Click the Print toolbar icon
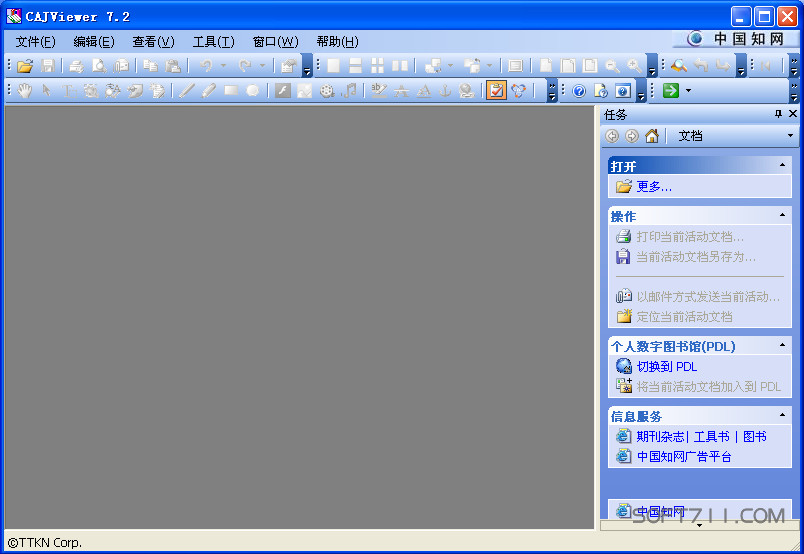Viewport: 804px width, 554px height. click(76, 66)
